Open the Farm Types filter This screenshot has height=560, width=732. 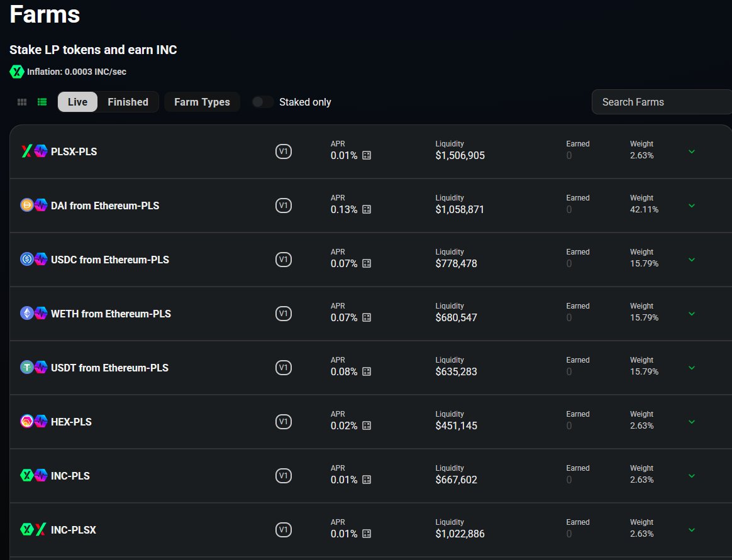pos(202,102)
